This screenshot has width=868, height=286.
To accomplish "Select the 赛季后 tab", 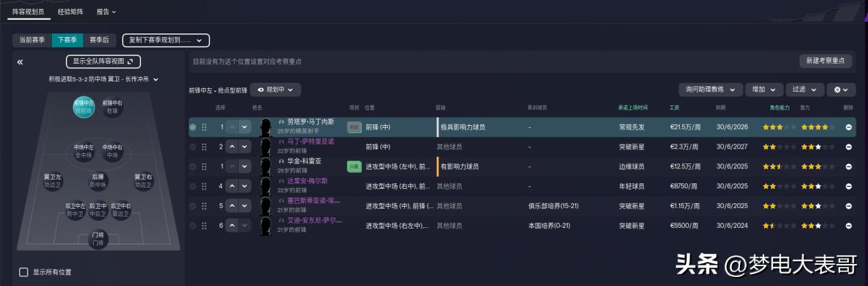I will (x=99, y=40).
